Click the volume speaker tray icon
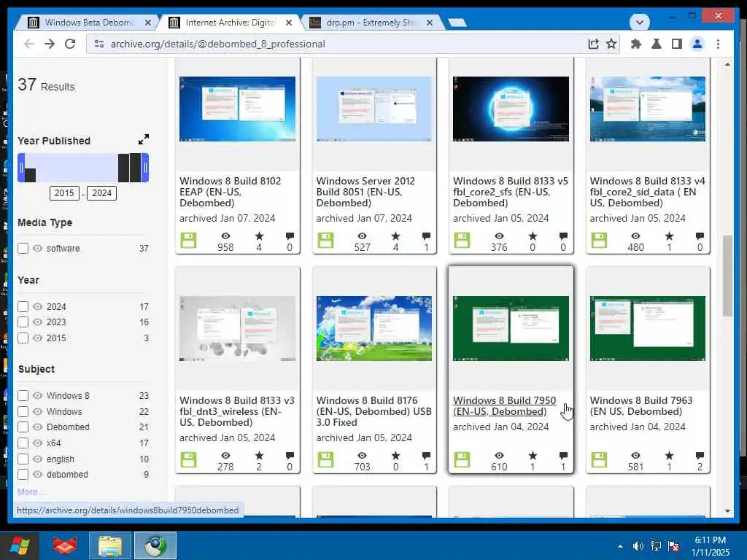Viewport: 747px width, 560px height. [638, 545]
